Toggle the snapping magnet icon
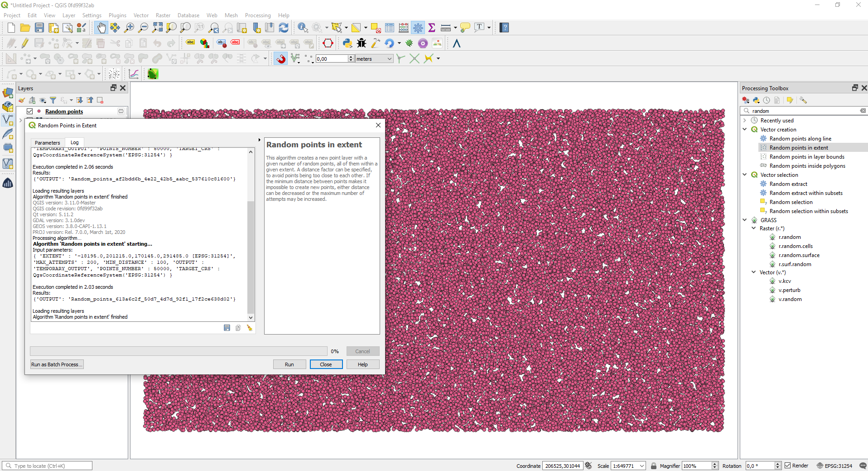868x471 pixels. (281, 58)
